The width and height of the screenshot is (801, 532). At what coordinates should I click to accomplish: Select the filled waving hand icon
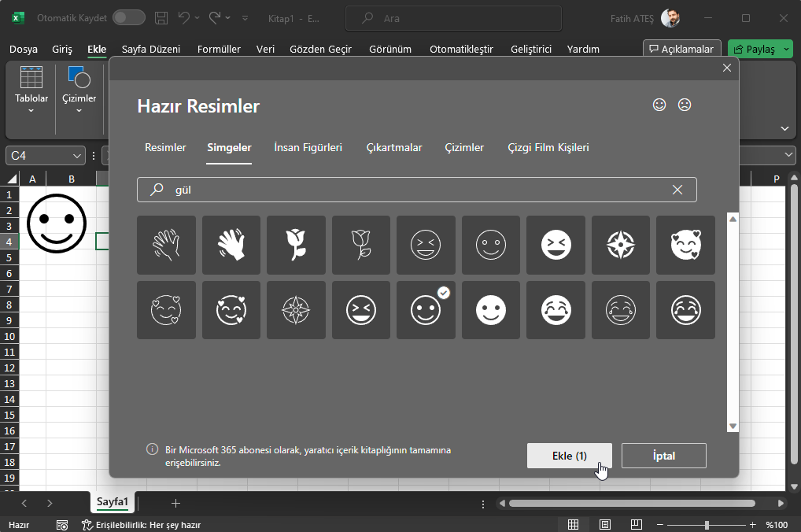(231, 245)
